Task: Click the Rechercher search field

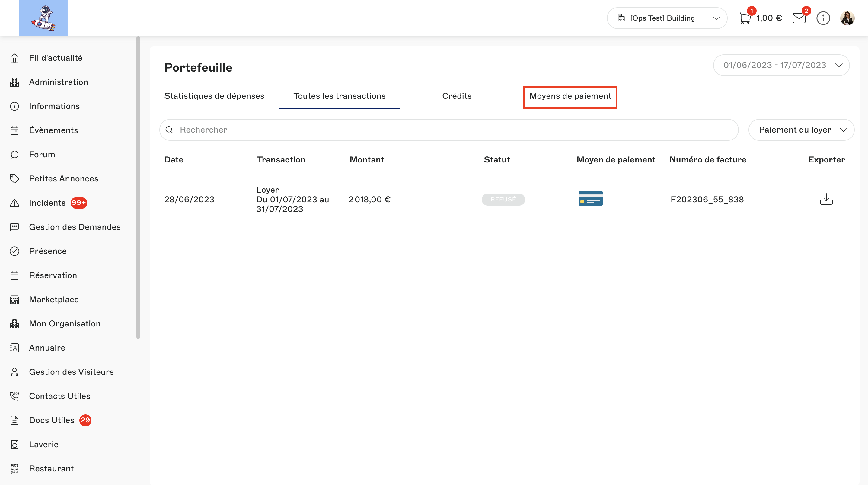Action: [x=448, y=130]
